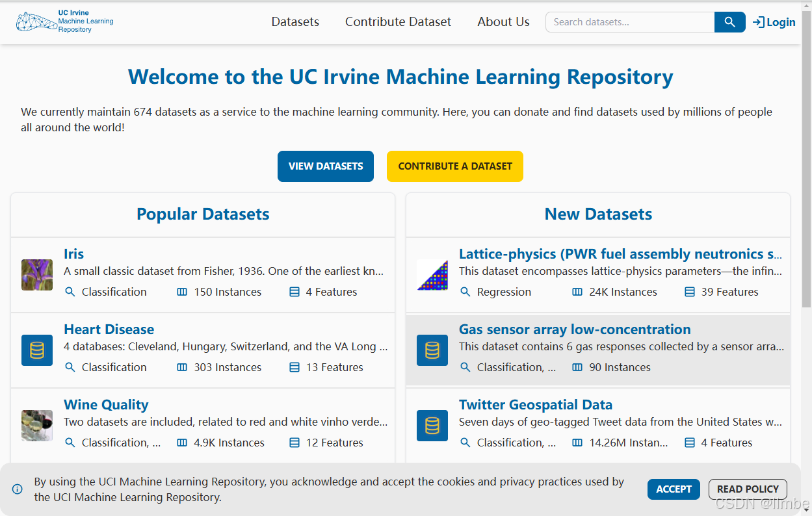Open the Iris flower thumbnail

tap(37, 275)
